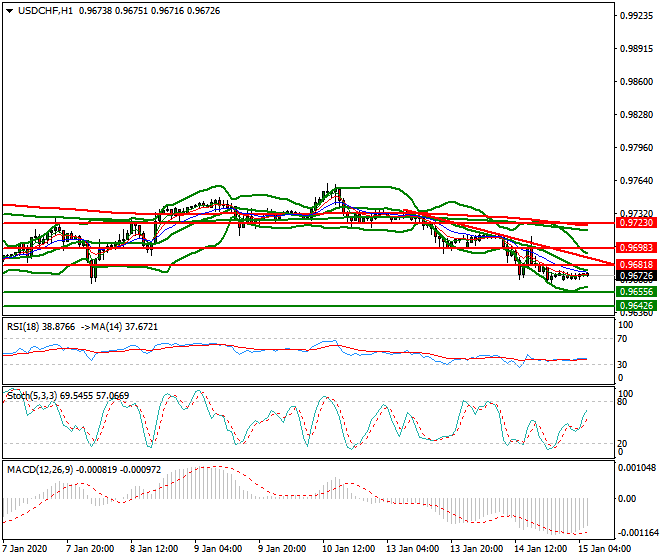This screenshot has height=560, width=660.
Task: Click the dropdown arrow beside USDCHF,H1
Action: click(x=8, y=11)
